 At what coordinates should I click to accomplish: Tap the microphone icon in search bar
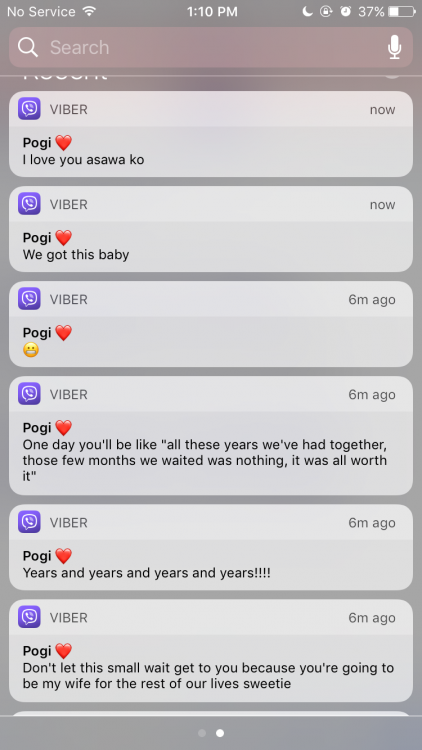click(394, 47)
